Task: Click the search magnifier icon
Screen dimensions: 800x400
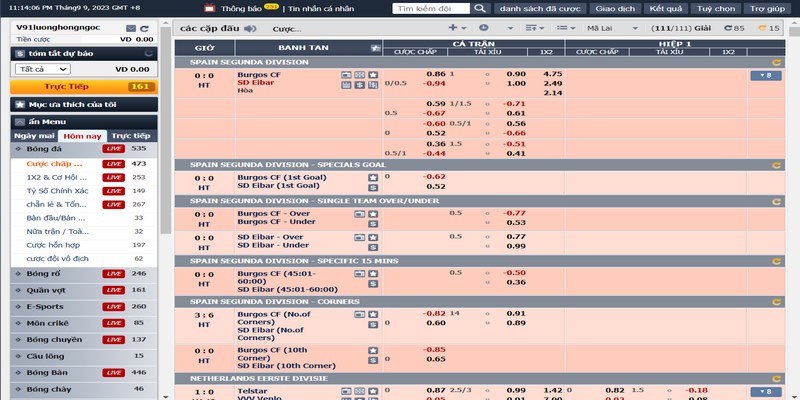Action: [479, 8]
